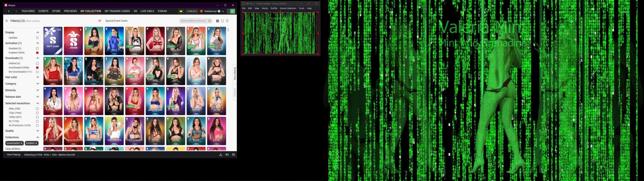Image resolution: width=644 pixels, height=181 pixels.
Task: Open the VR tab
Action: 135,11
